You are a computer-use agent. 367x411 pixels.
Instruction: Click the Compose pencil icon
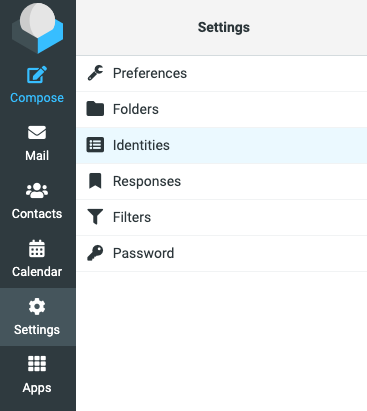click(x=37, y=75)
